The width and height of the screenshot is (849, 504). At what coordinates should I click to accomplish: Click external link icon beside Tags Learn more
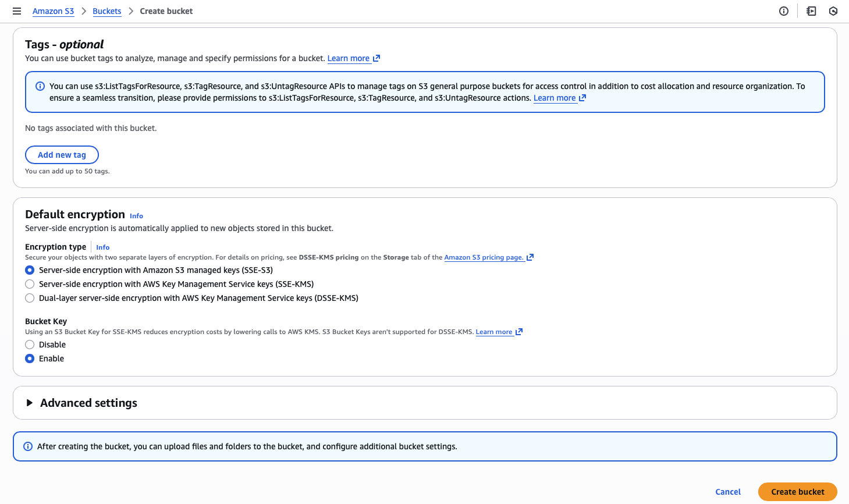(x=376, y=58)
